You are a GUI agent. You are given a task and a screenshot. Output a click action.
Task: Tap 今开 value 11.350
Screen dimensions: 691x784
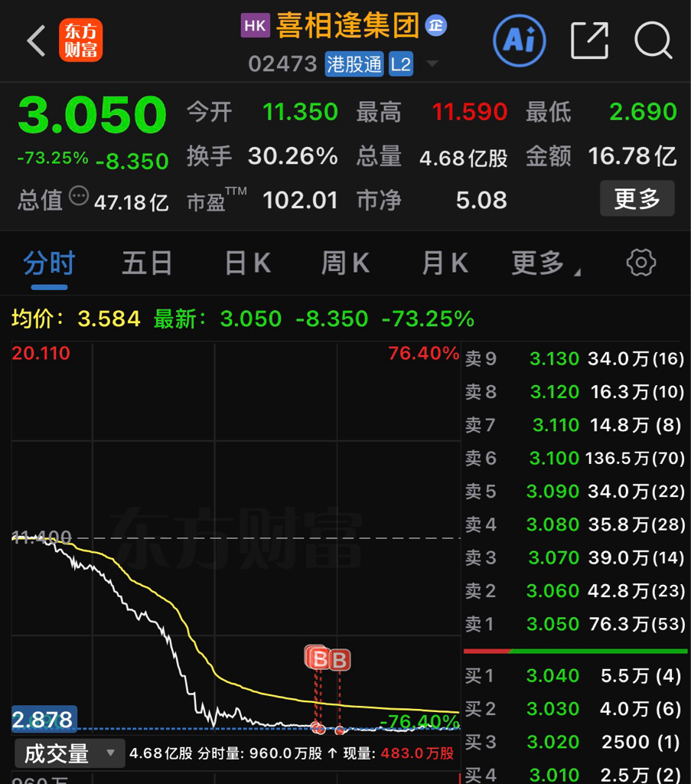click(300, 112)
